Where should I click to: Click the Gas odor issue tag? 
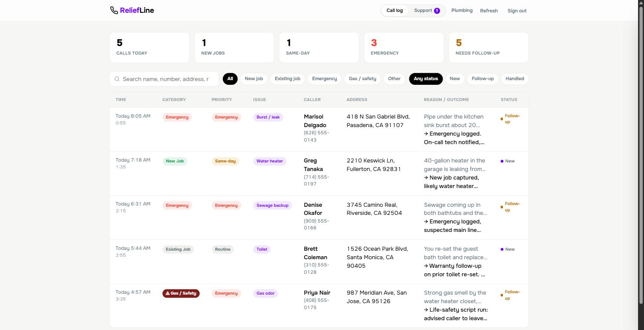(265, 293)
